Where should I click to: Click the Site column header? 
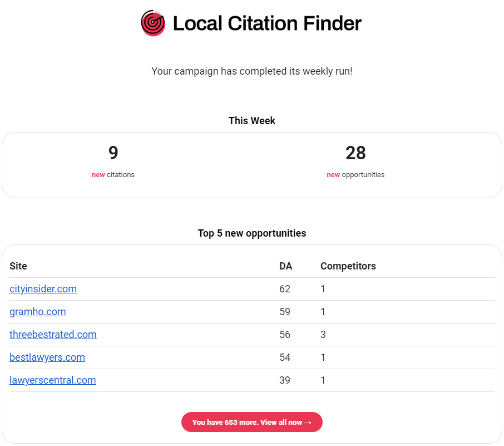(x=18, y=266)
